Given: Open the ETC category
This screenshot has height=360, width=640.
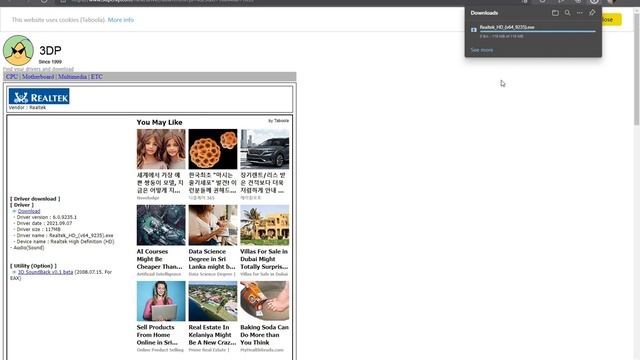Looking at the screenshot, I should click(x=97, y=77).
